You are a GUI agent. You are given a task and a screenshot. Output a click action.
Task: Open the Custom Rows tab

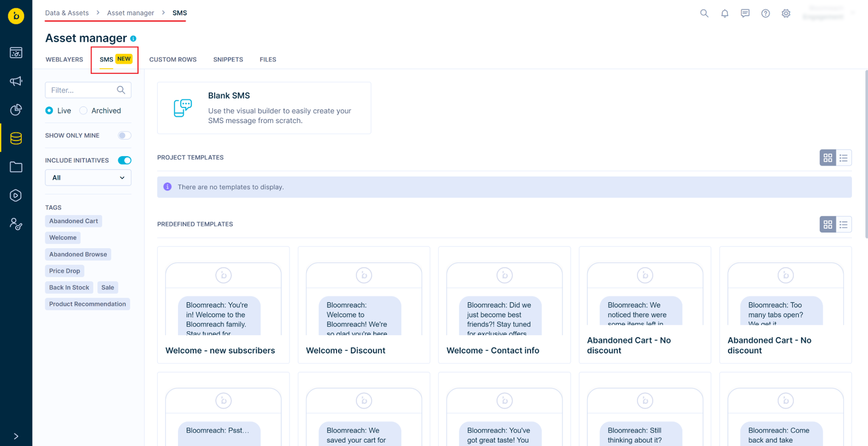pos(173,59)
